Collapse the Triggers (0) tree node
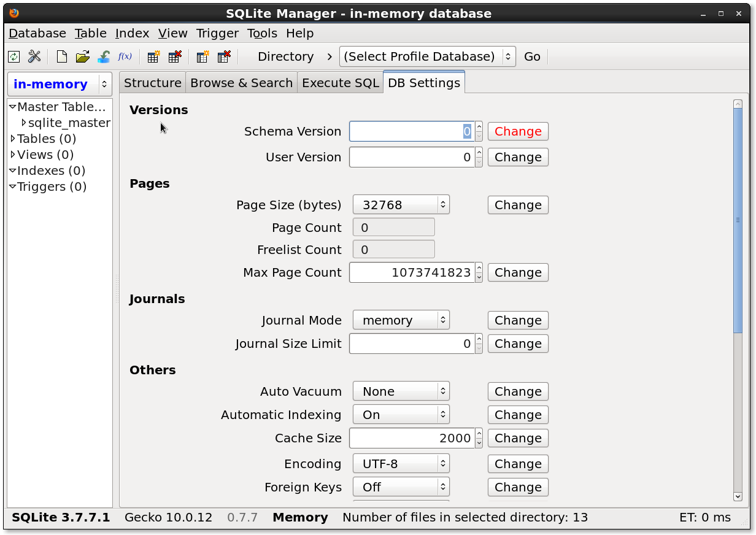Viewport: 756px width, 535px height. tap(12, 187)
